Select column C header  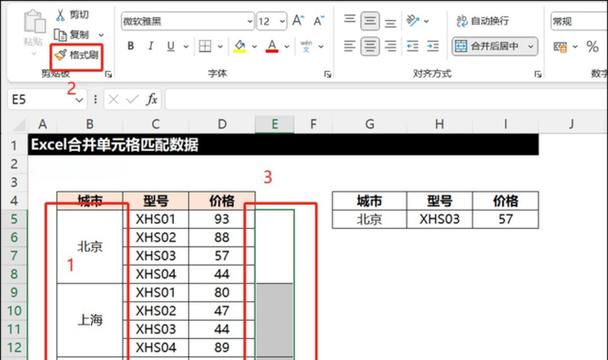coord(155,124)
